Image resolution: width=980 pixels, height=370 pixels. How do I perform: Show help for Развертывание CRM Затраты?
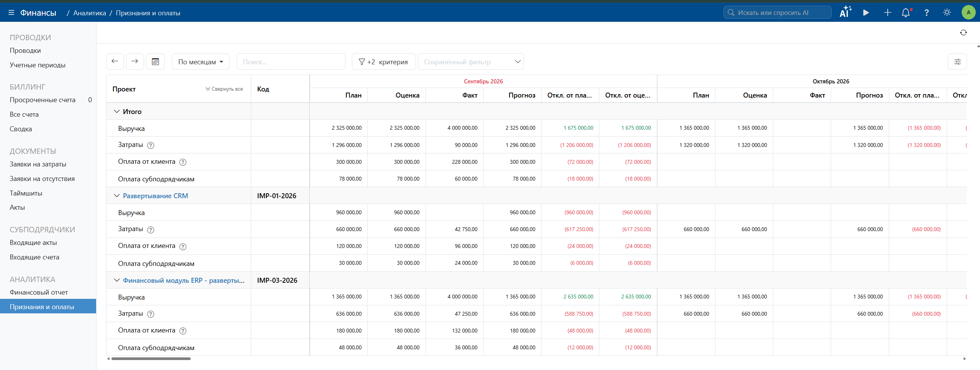151,230
